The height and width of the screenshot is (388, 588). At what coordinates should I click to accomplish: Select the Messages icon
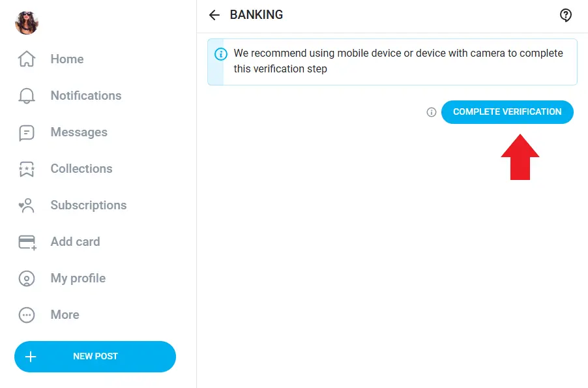[27, 132]
